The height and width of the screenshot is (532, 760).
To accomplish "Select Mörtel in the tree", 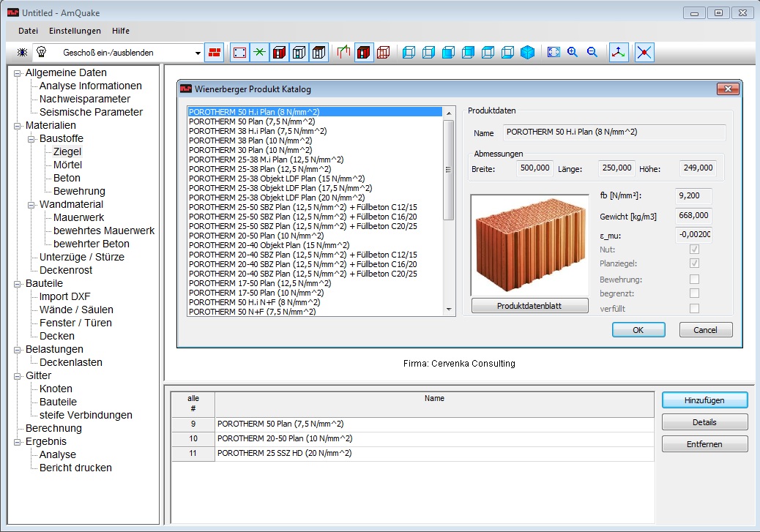I will [68, 165].
